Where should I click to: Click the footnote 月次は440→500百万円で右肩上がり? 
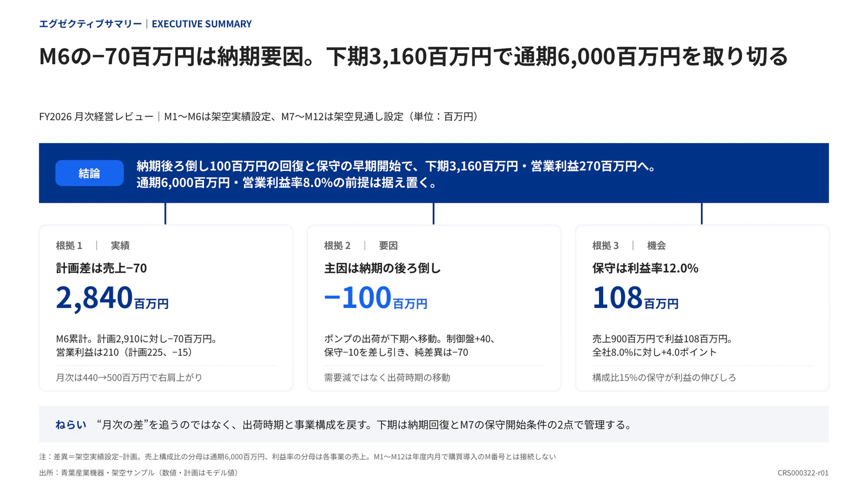tap(129, 377)
